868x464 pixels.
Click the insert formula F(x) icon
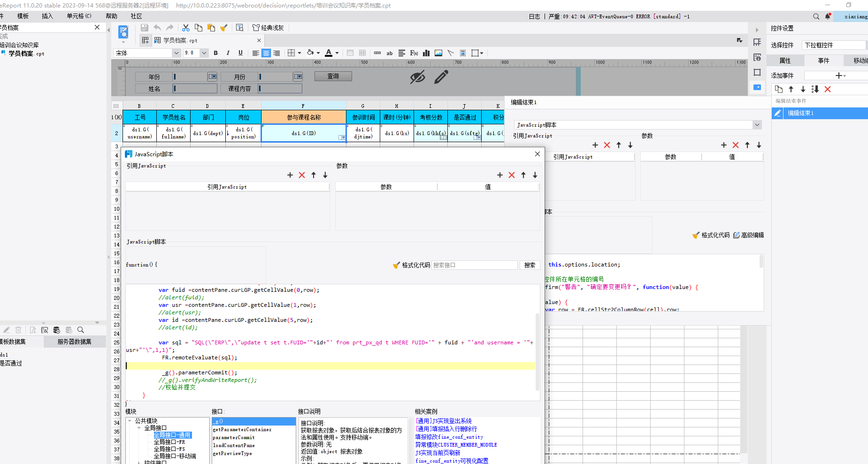coord(414,53)
